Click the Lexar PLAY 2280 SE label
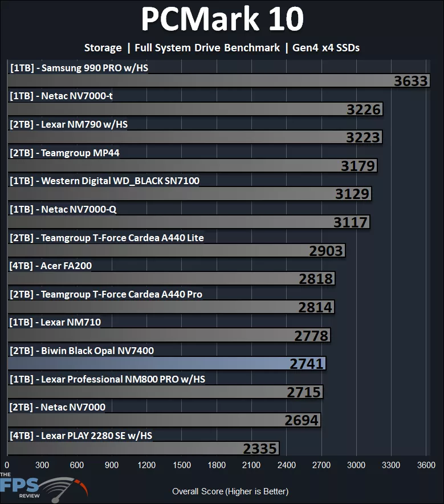Viewport: 444px width, 504px height. coord(81,436)
